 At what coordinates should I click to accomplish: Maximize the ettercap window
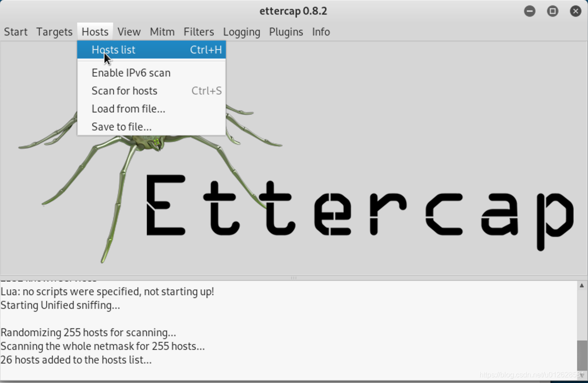[x=553, y=11]
